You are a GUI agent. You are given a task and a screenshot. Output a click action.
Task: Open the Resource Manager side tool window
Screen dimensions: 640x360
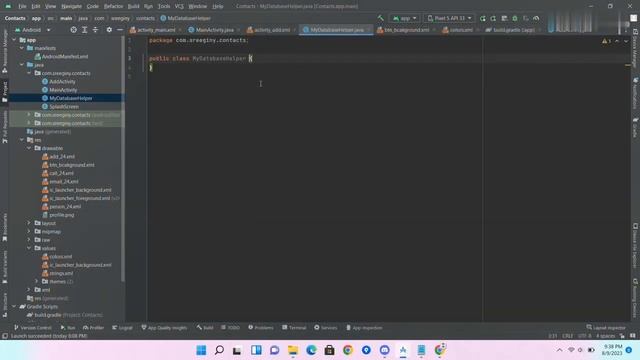pyautogui.click(x=5, y=51)
